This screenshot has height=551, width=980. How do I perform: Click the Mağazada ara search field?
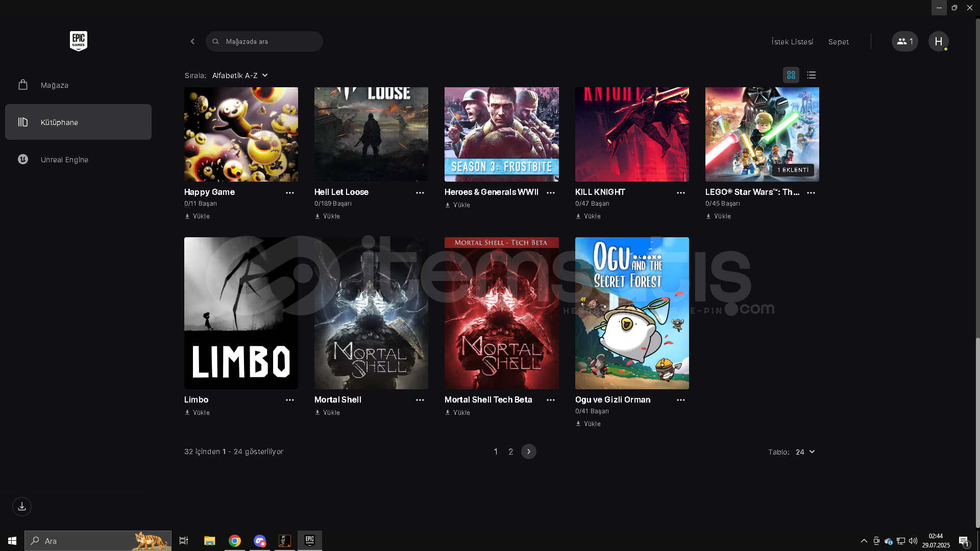click(264, 41)
